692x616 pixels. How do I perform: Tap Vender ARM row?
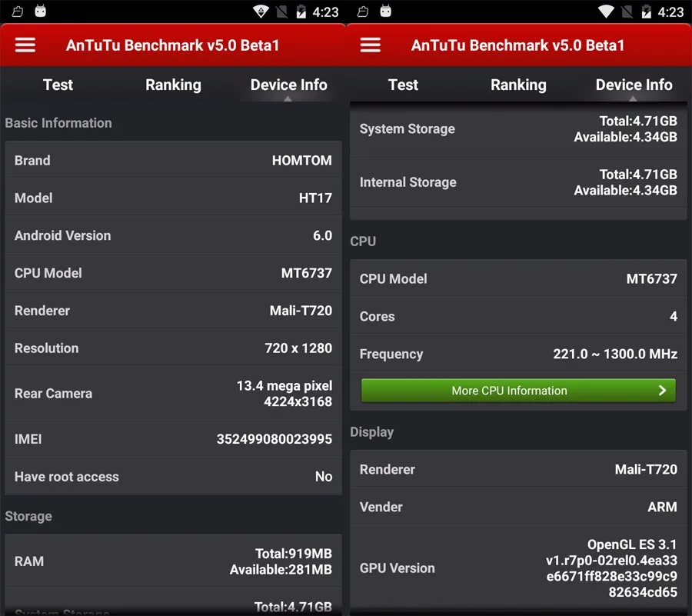(518, 506)
